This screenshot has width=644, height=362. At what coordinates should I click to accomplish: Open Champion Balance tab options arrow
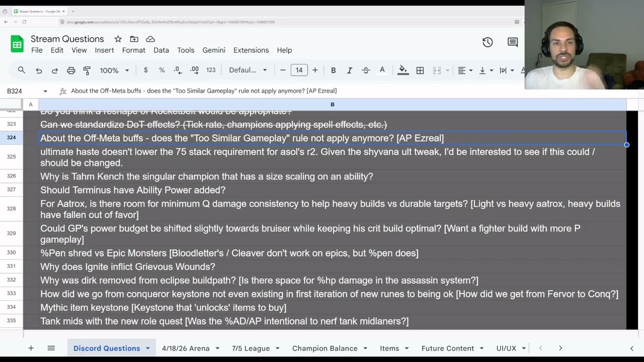(x=366, y=348)
